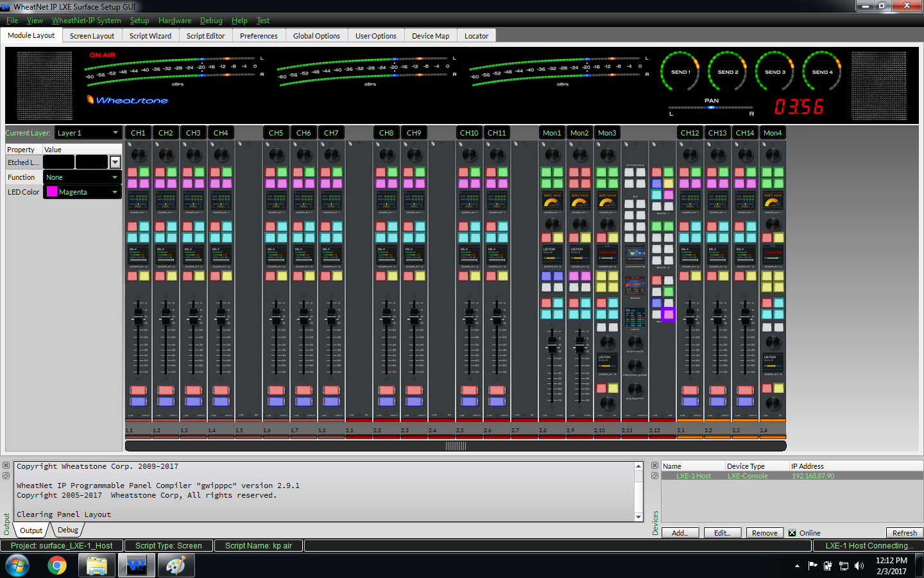Screen dimensions: 924x578
Task: Click the Edit... device button
Action: coord(722,533)
